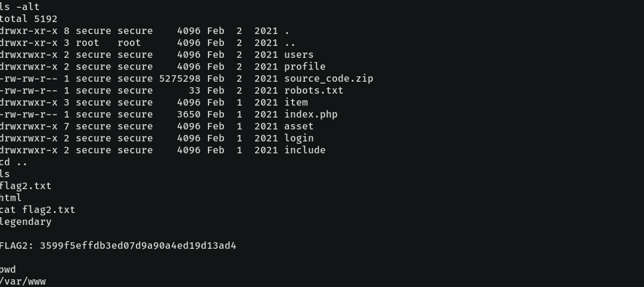Screen dimensions: 644x287
Task: Click the FLAG2 hash value
Action: 138,246
